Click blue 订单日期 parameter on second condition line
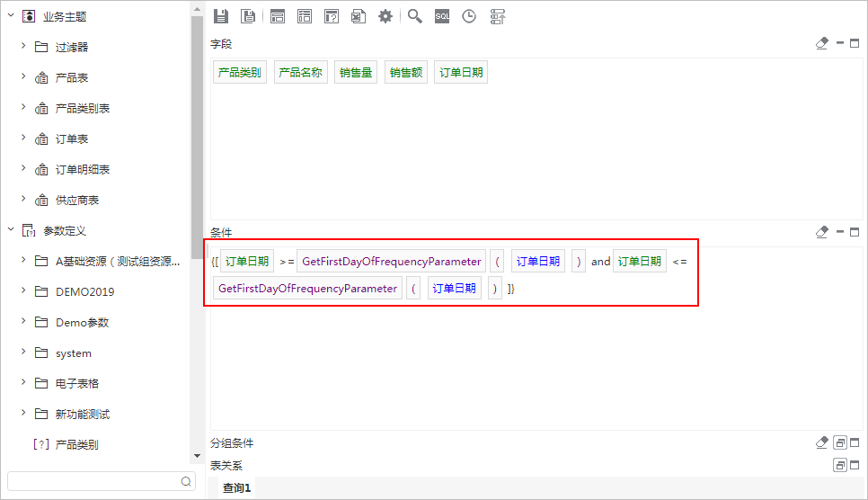This screenshot has width=868, height=500. [x=454, y=289]
